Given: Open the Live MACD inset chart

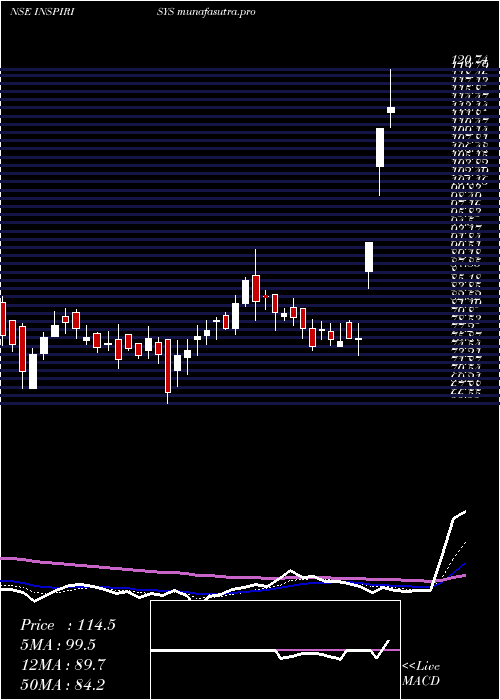Looking at the screenshot, I should tap(275, 650).
